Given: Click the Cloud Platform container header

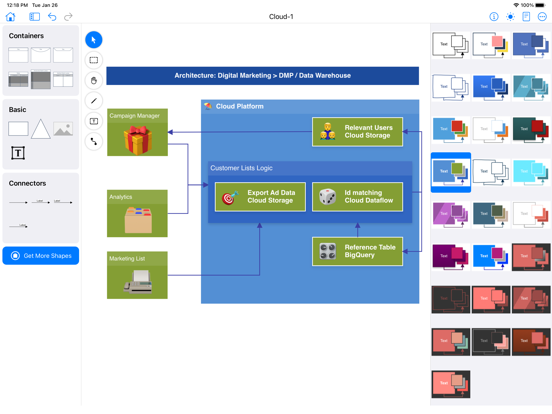Looking at the screenshot, I should pyautogui.click(x=310, y=107).
